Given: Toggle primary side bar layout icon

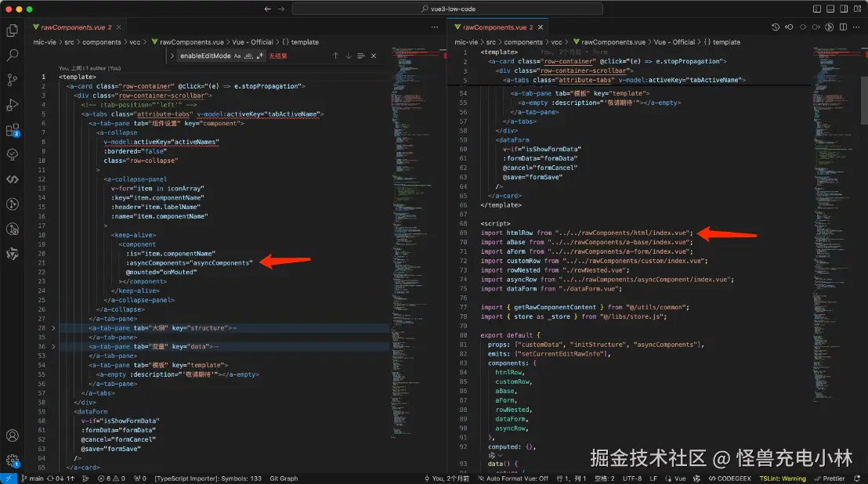Looking at the screenshot, I should pyautogui.click(x=817, y=9).
